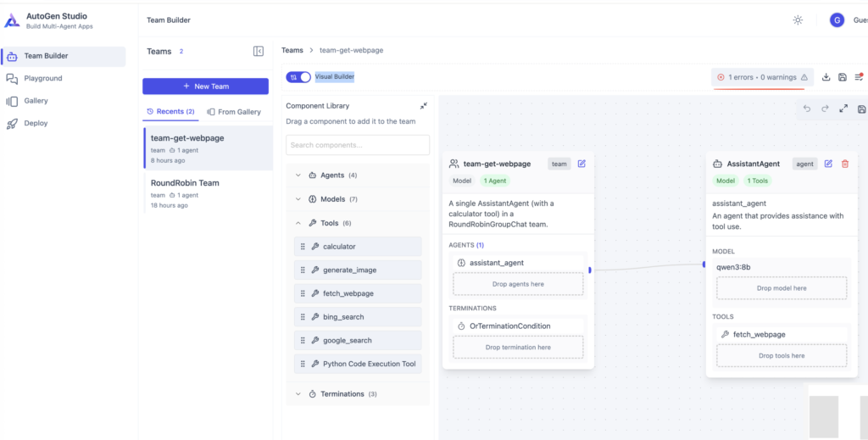Click the undo canvas button

click(807, 109)
